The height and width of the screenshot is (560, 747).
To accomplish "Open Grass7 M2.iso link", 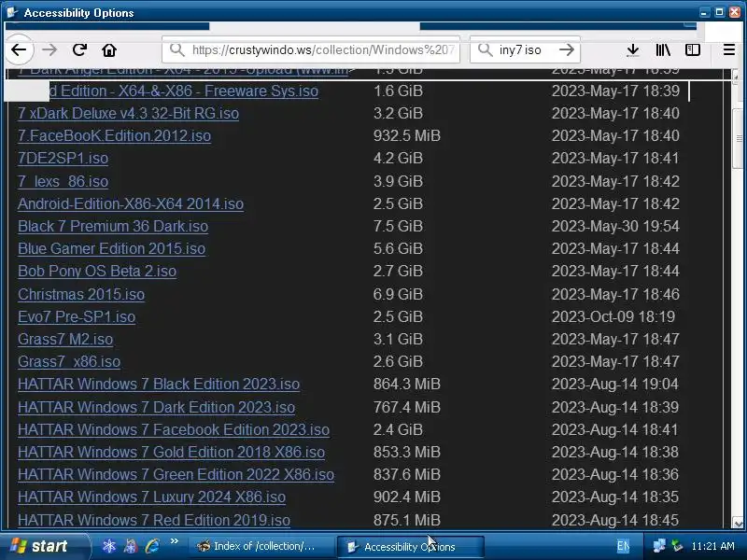I will coord(65,339).
